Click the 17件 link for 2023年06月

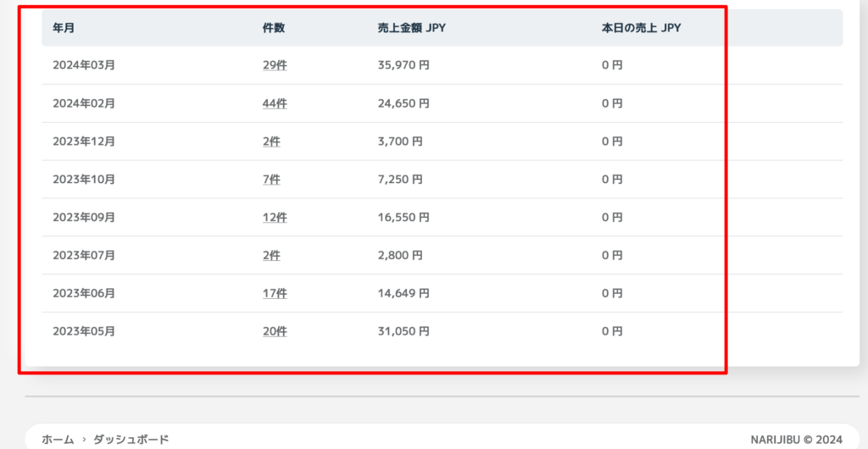click(x=275, y=293)
